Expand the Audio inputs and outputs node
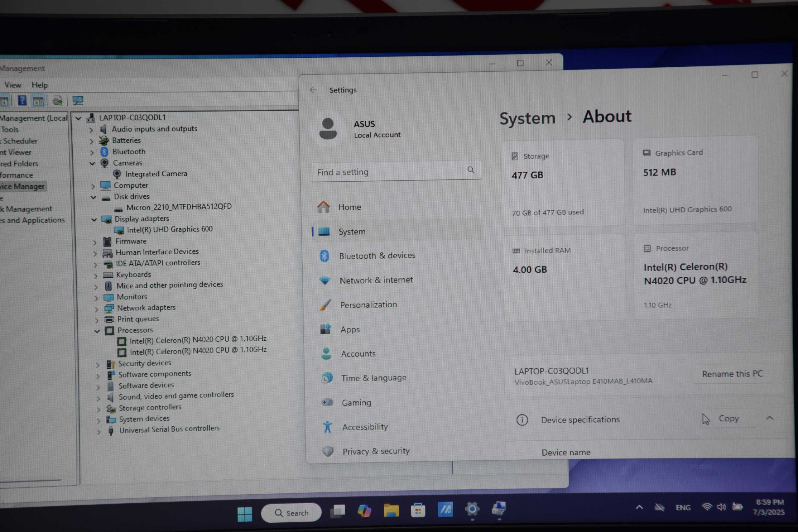 91,130
